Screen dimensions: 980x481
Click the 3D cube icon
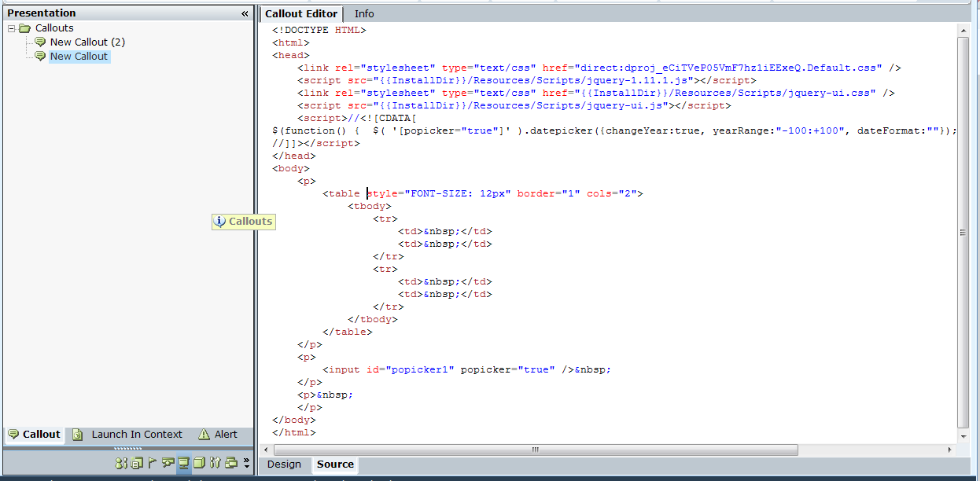(x=200, y=463)
